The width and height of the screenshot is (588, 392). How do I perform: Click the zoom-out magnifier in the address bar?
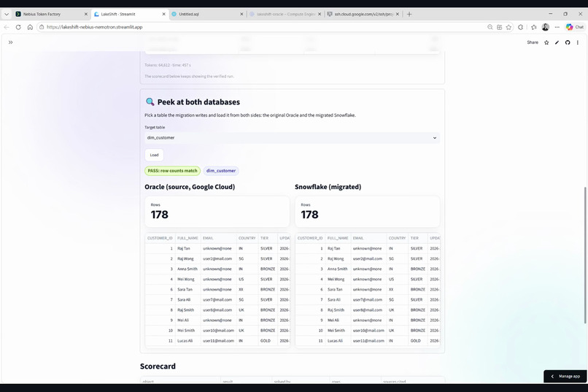pos(490,27)
